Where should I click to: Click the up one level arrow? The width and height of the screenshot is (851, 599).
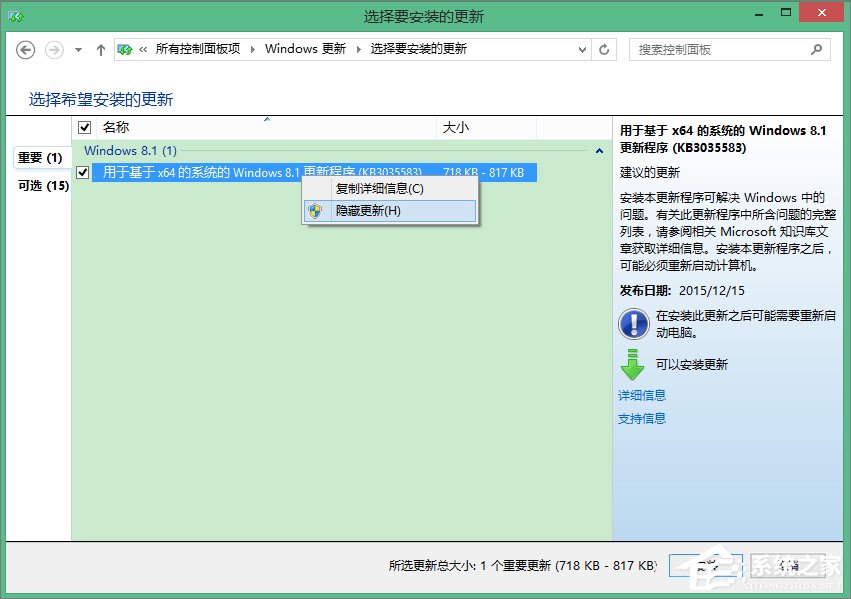coord(101,49)
